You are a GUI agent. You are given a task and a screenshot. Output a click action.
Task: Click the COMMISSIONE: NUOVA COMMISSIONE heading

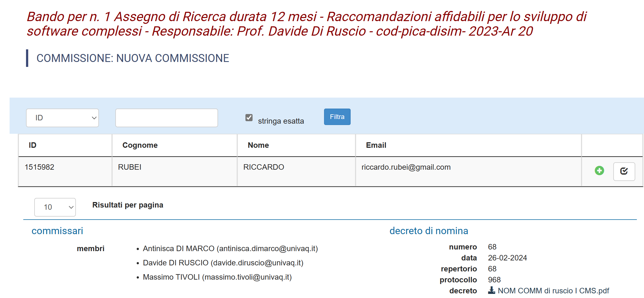(133, 58)
